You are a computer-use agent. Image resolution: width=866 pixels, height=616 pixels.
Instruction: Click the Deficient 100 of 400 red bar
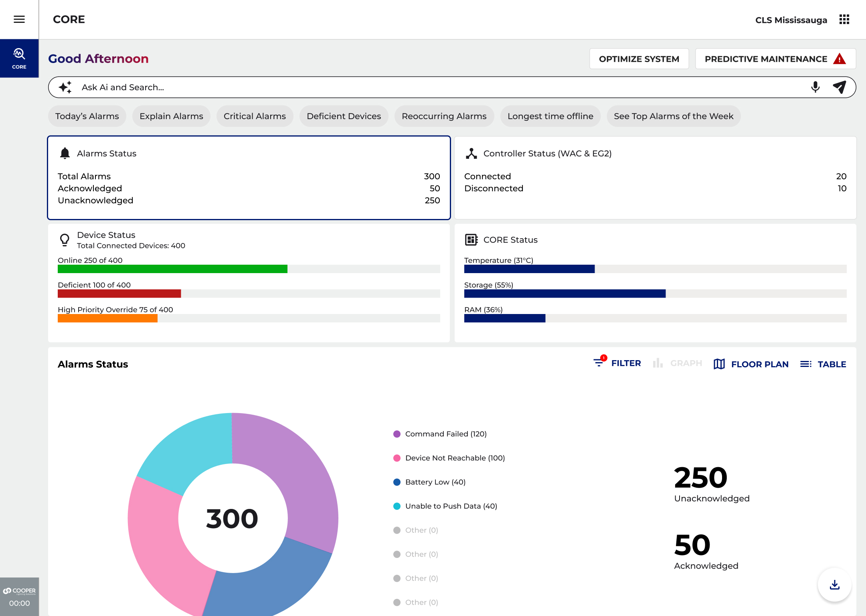119,294
